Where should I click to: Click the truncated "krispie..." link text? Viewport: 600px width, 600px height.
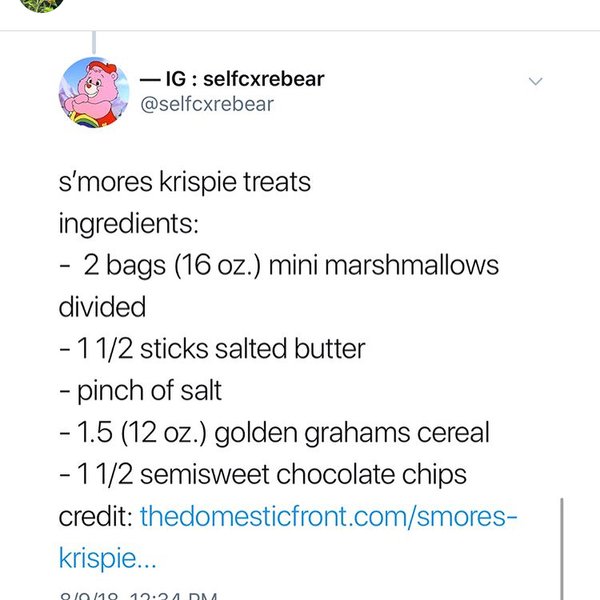pos(108,553)
